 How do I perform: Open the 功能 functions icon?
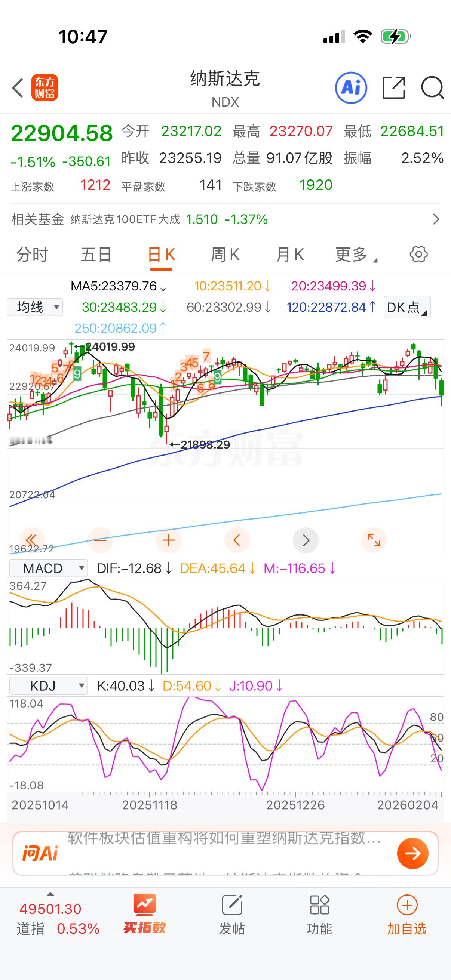(x=319, y=915)
